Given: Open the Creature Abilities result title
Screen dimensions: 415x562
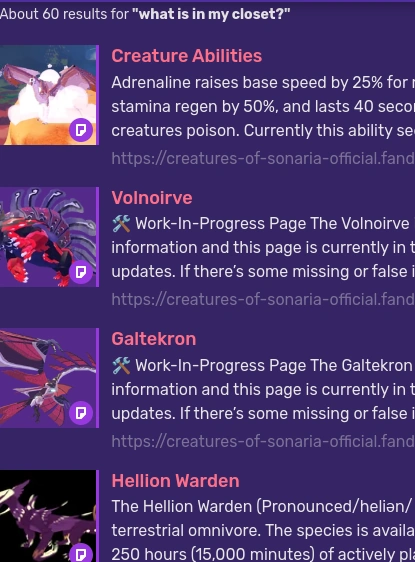Looking at the screenshot, I should click(x=187, y=56).
